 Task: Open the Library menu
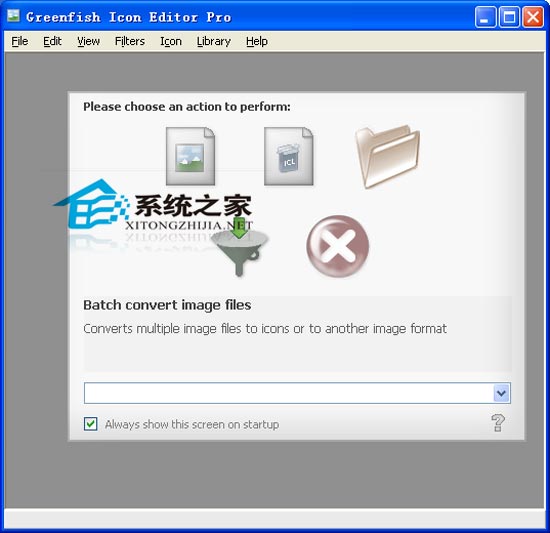pos(214,41)
